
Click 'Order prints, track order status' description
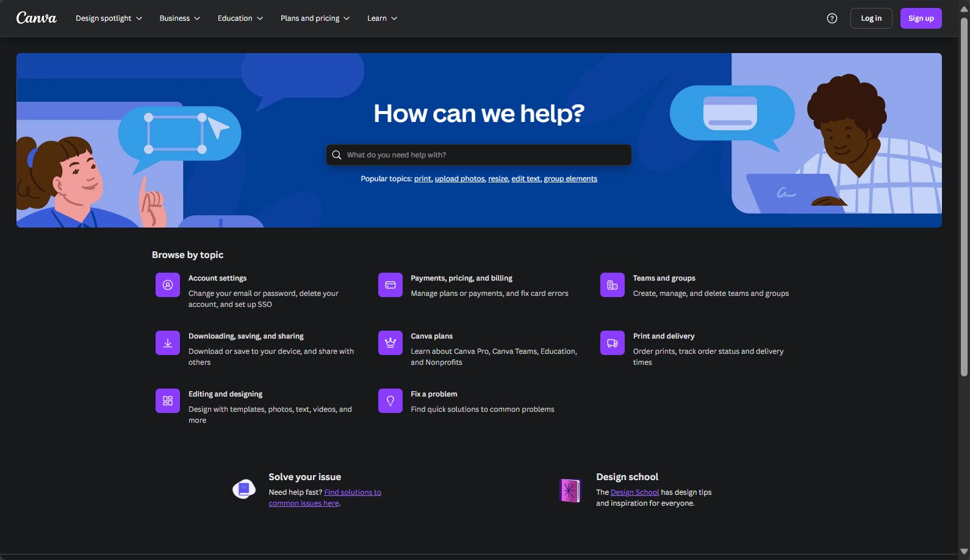point(708,357)
